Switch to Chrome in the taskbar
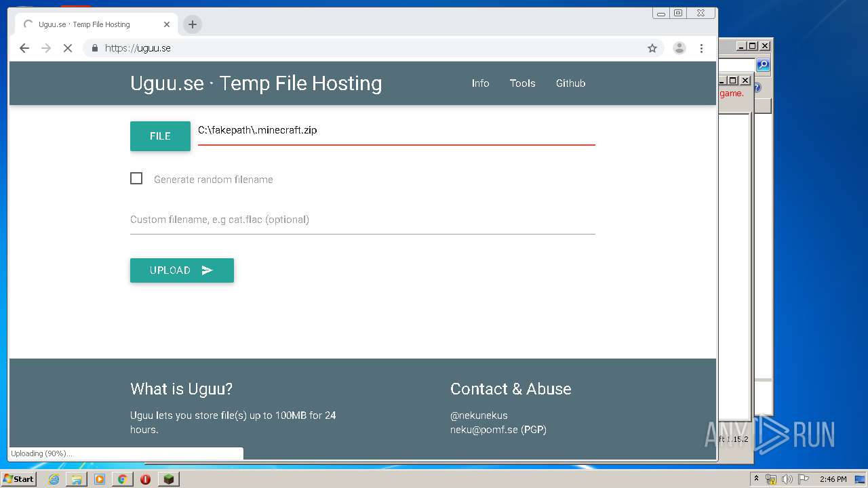This screenshot has width=868, height=488. pyautogui.click(x=122, y=479)
